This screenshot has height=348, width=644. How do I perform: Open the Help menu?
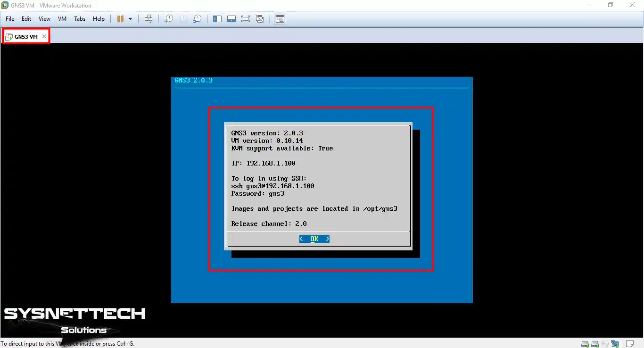(x=99, y=19)
